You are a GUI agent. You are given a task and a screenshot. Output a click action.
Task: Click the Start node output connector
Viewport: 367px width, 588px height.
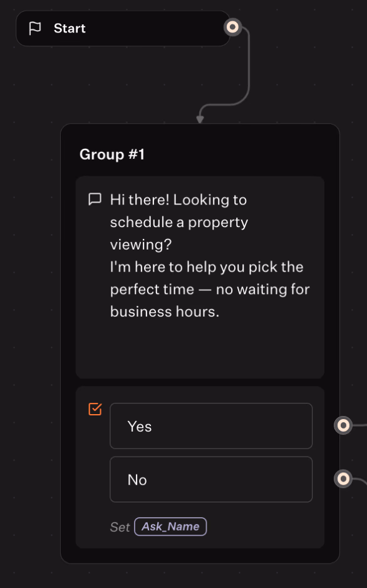pos(232,27)
